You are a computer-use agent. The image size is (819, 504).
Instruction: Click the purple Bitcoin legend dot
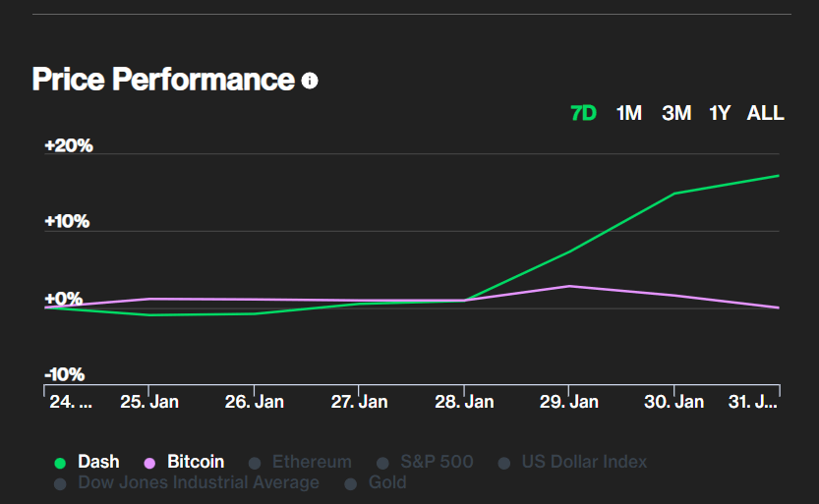click(150, 463)
